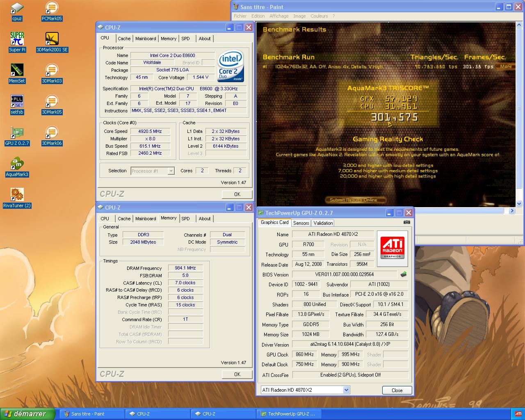
Task: Open the Cache tab in upper CPU-Z
Action: point(124,39)
